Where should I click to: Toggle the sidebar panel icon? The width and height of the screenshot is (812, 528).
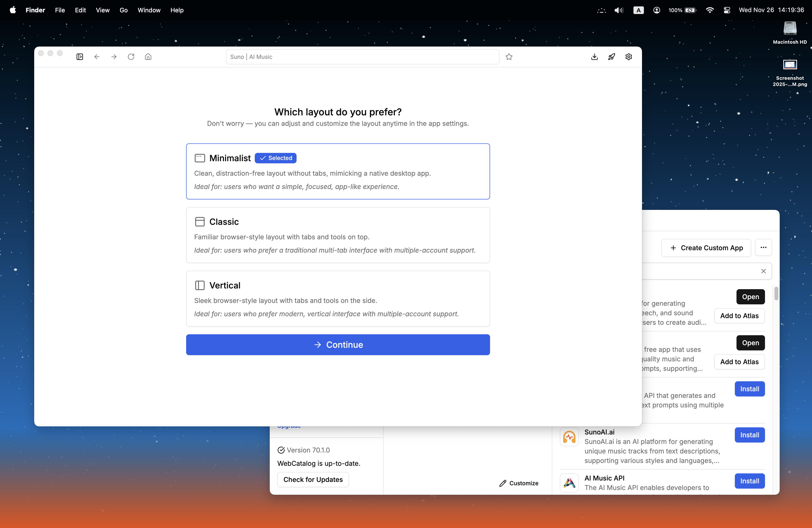(80, 57)
